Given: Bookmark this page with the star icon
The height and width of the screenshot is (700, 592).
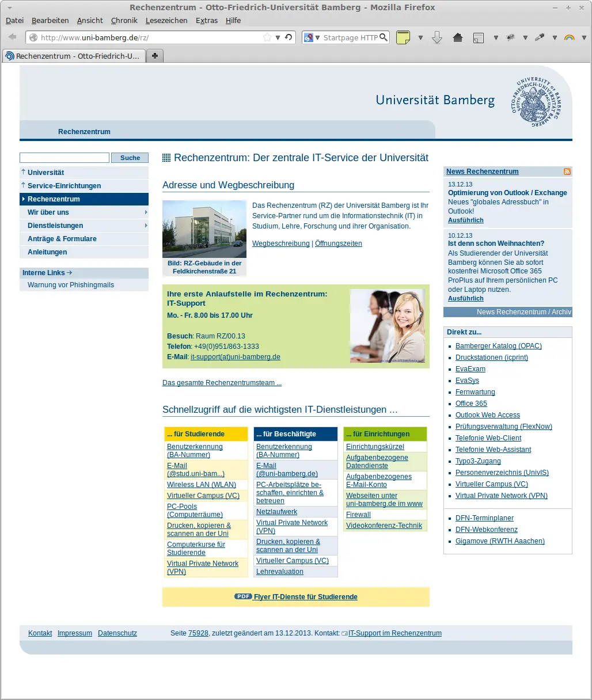Looking at the screenshot, I should (267, 37).
